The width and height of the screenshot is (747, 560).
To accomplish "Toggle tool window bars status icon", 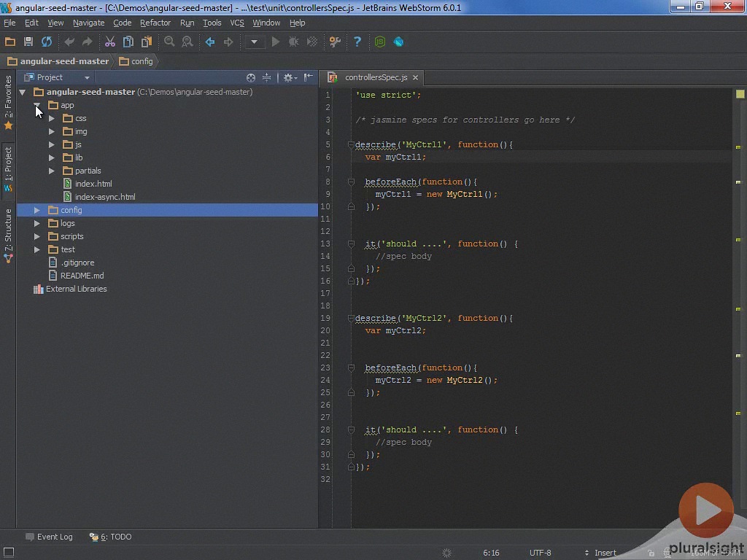I will click(9, 553).
